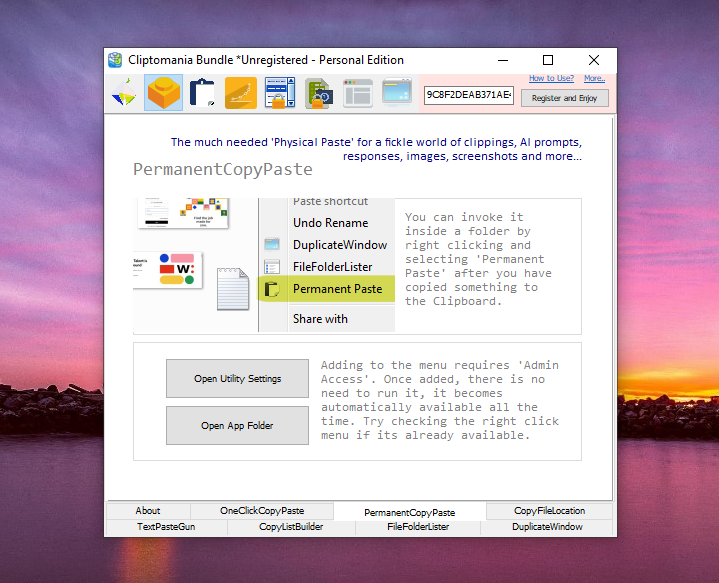Close the Cliptomania Bundle window
This screenshot has width=719, height=583.
pos(594,60)
